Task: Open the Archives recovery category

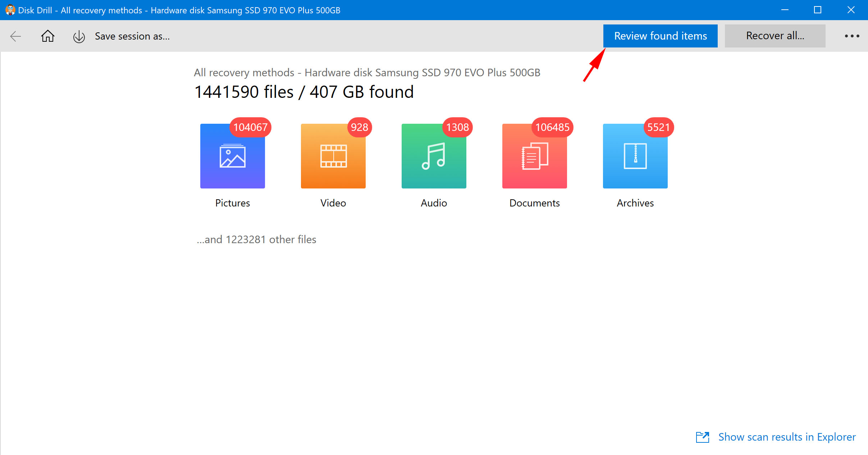Action: click(x=635, y=156)
